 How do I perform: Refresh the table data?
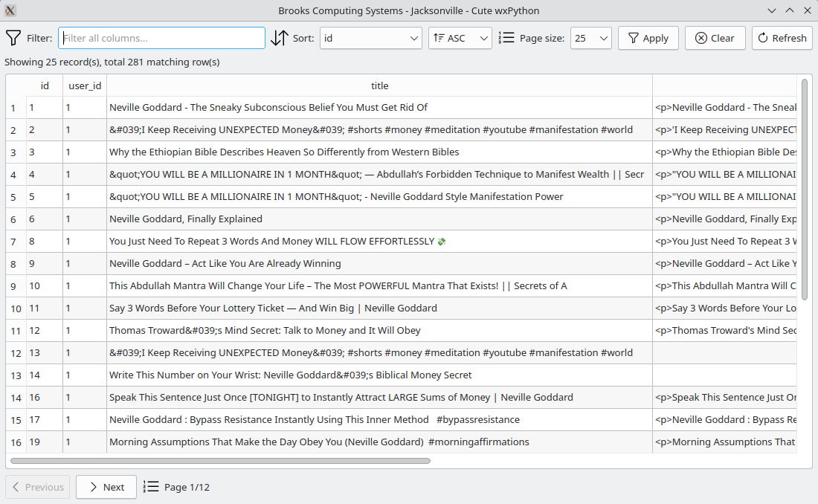point(782,38)
